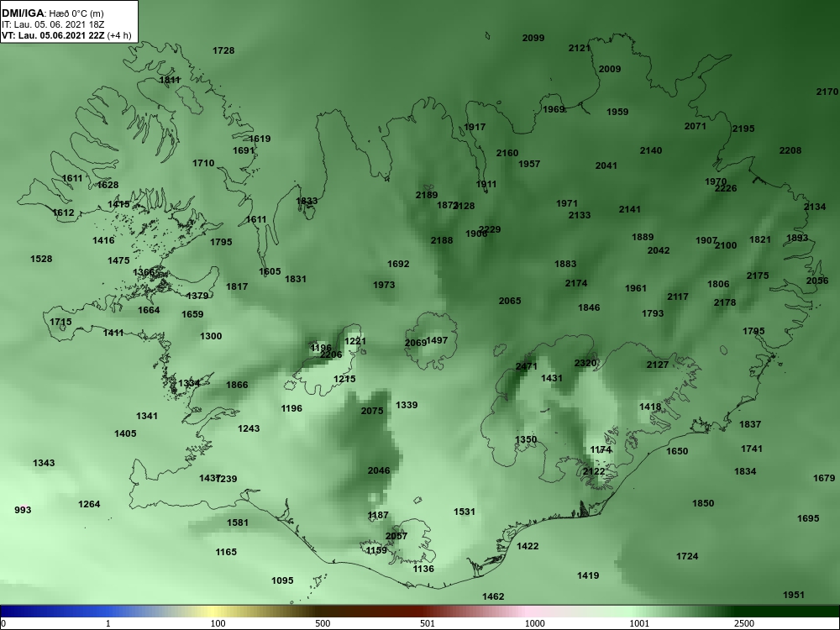Select the value 1728 on the map
The width and height of the screenshot is (840, 630).
(x=223, y=50)
